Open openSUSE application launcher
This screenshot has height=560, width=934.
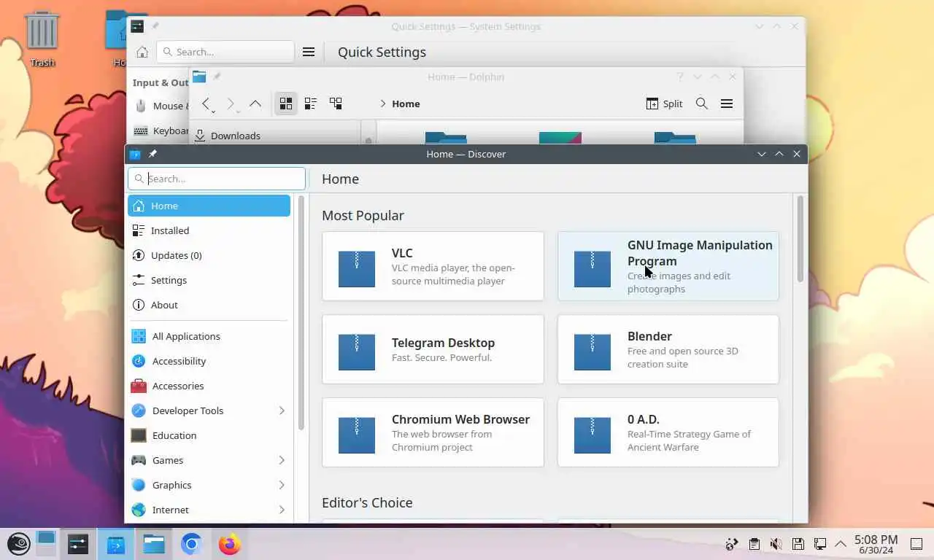(x=19, y=544)
